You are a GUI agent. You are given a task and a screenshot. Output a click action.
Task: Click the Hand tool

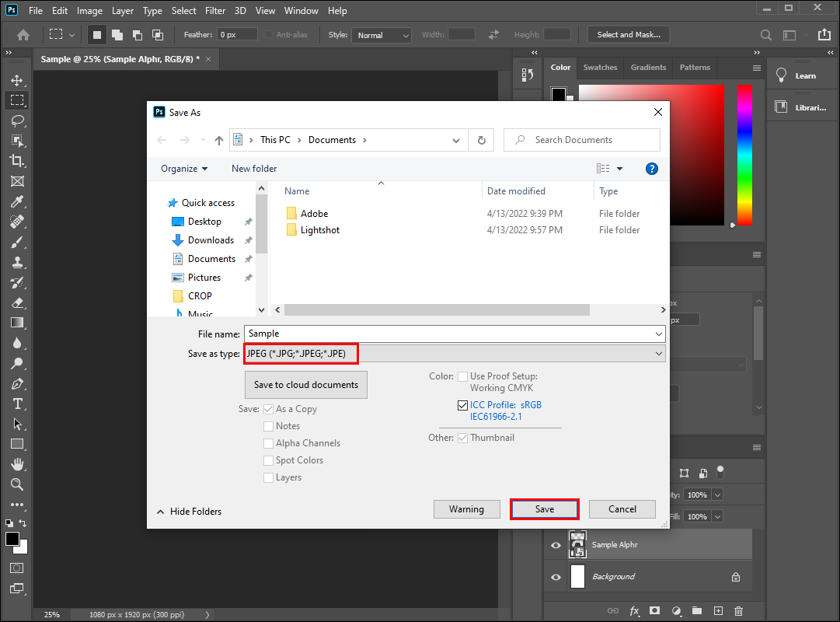tap(16, 464)
